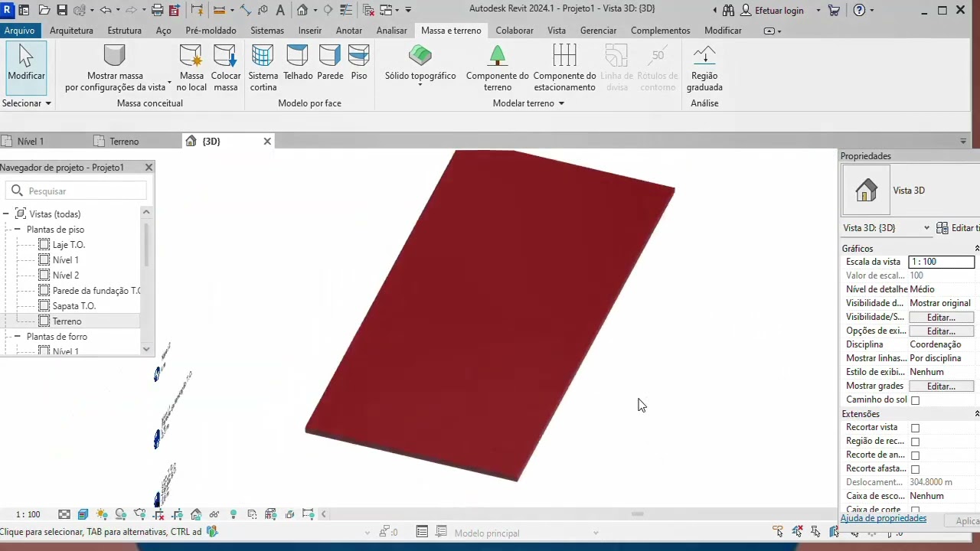This screenshot has height=551, width=980.
Task: Toggle Caminho do sol checkbox
Action: click(x=915, y=400)
